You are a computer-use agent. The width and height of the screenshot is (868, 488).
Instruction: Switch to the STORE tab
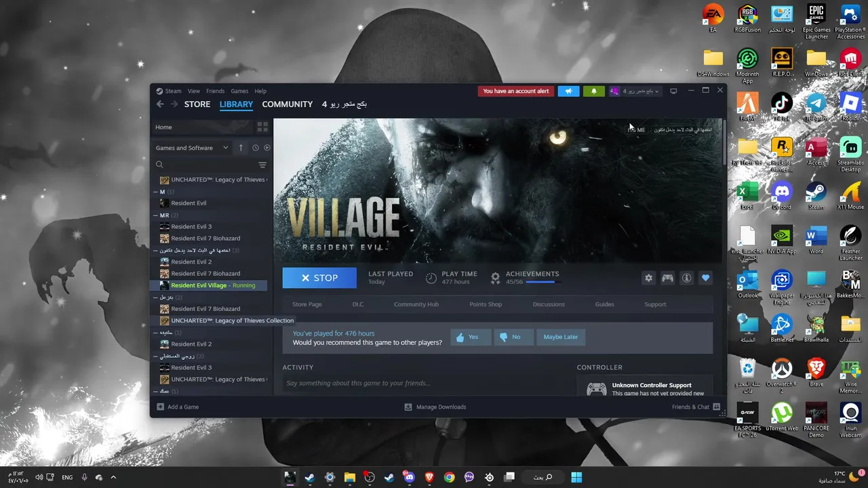197,104
